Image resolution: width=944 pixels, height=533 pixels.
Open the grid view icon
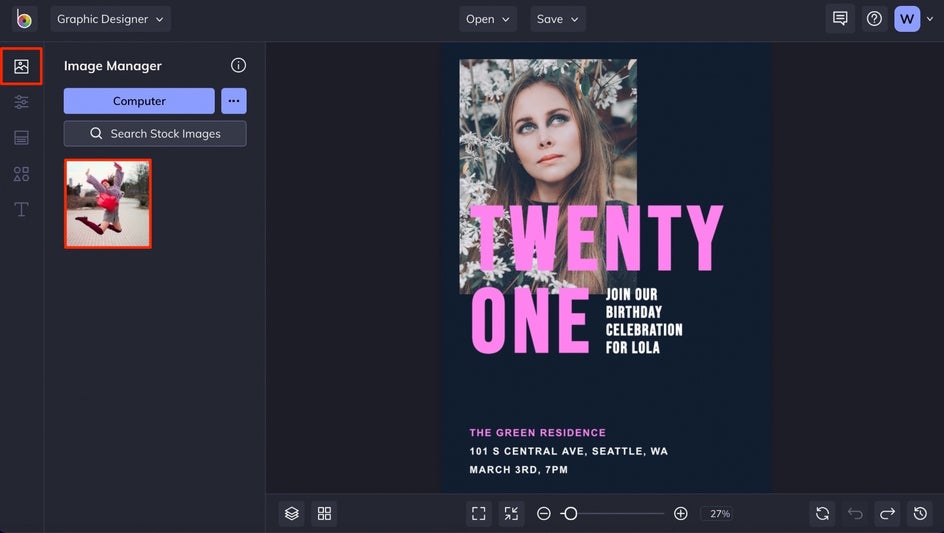(x=324, y=513)
